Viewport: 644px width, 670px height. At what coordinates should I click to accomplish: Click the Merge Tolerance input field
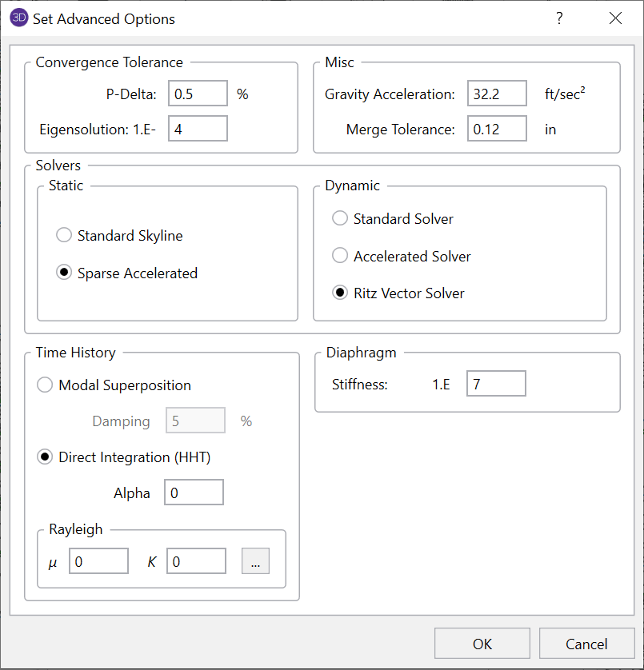click(x=497, y=129)
